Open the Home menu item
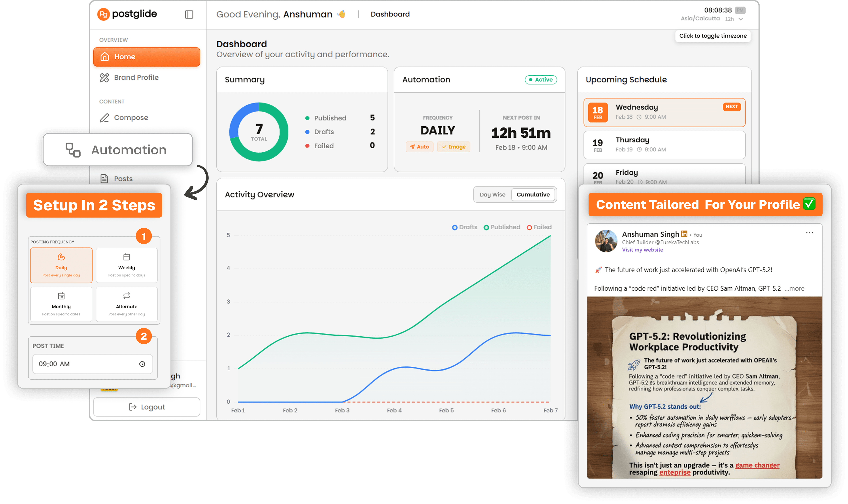 tap(147, 57)
